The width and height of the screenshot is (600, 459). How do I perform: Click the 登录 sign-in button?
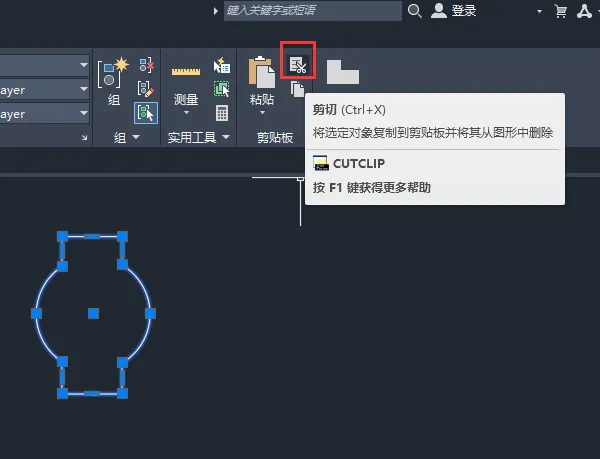(464, 11)
